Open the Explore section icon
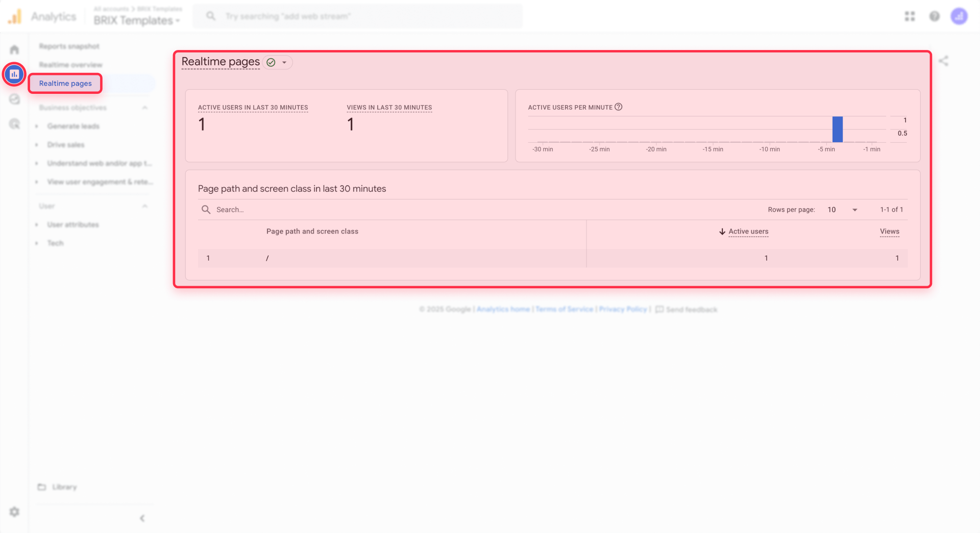The height and width of the screenshot is (533, 980). 14,99
